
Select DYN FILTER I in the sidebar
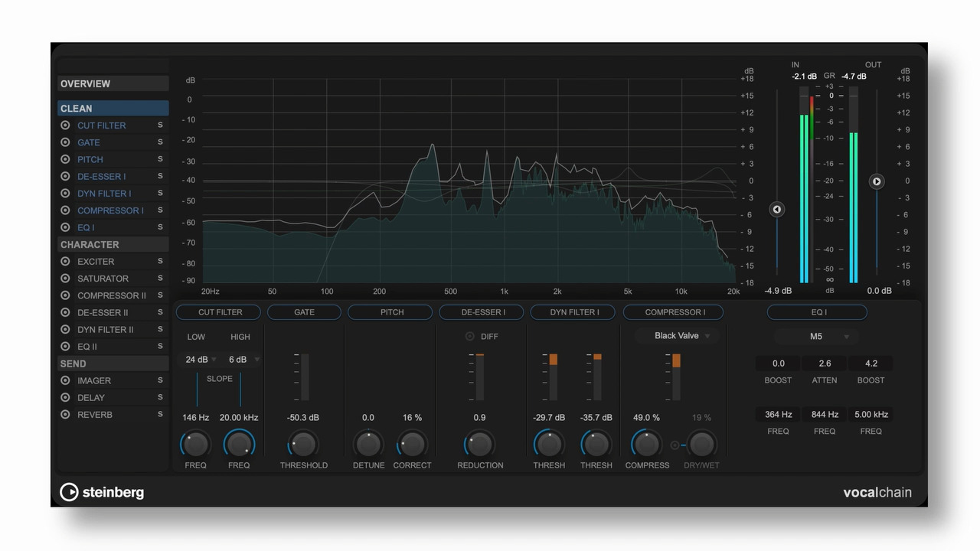(104, 194)
